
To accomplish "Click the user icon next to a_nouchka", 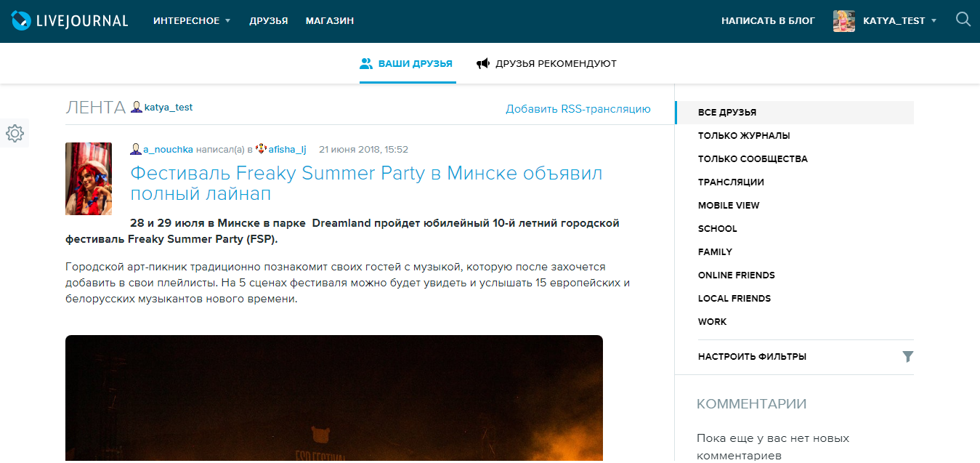I will coord(135,149).
